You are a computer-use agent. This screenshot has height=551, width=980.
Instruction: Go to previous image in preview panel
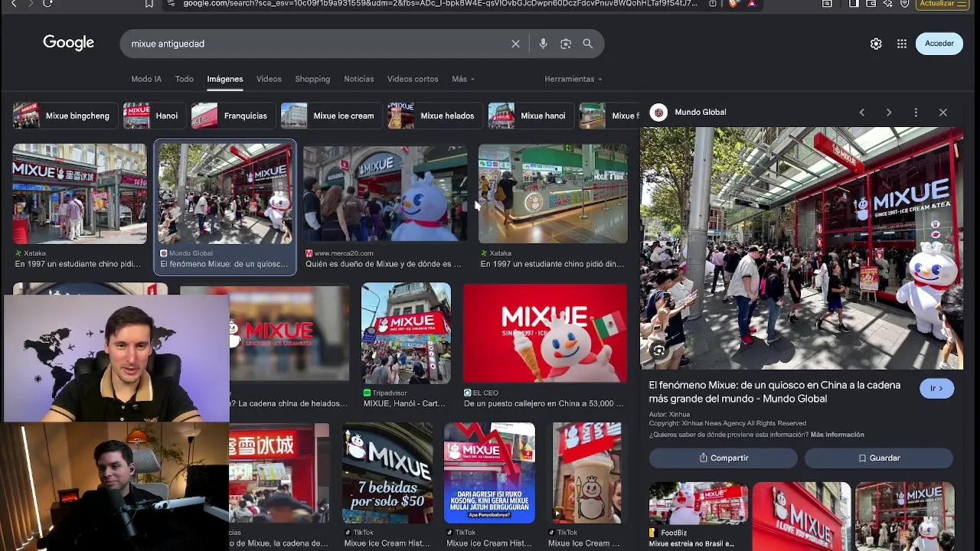[x=861, y=112]
